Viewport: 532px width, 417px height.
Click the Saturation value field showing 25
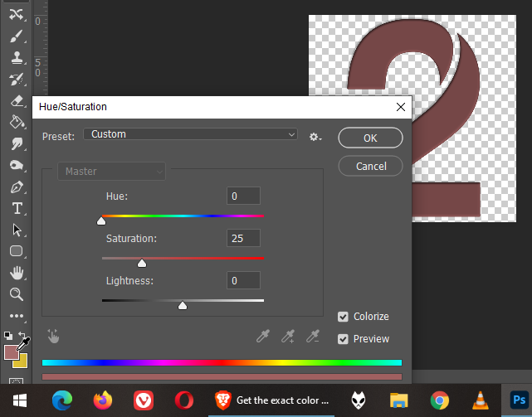(244, 238)
